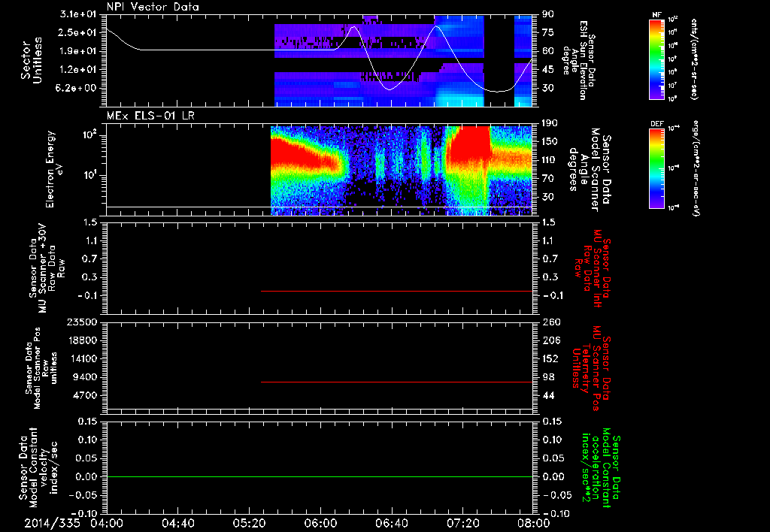Click the "75" sun elevation tick value
The height and width of the screenshot is (532, 770).
click(548, 32)
